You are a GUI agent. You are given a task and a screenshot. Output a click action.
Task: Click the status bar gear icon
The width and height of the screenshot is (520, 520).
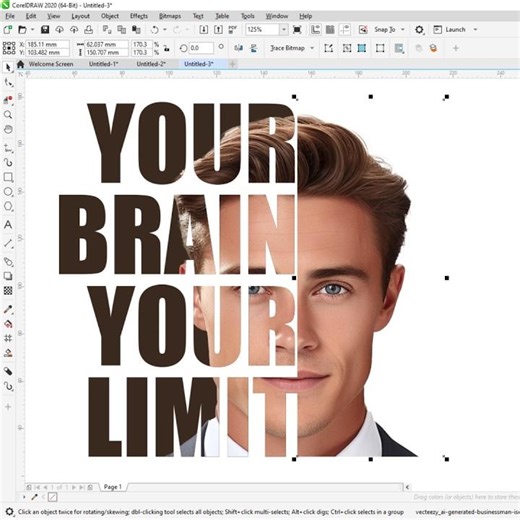coord(9,512)
